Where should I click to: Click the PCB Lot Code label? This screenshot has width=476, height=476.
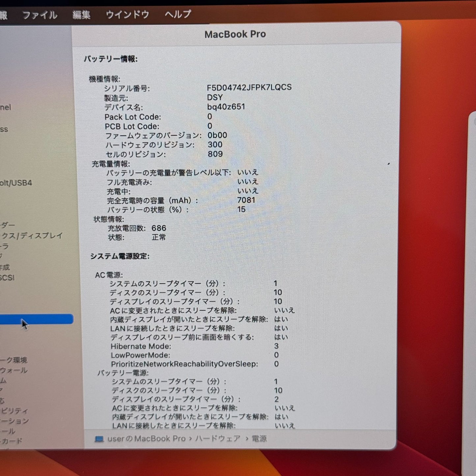(x=132, y=126)
